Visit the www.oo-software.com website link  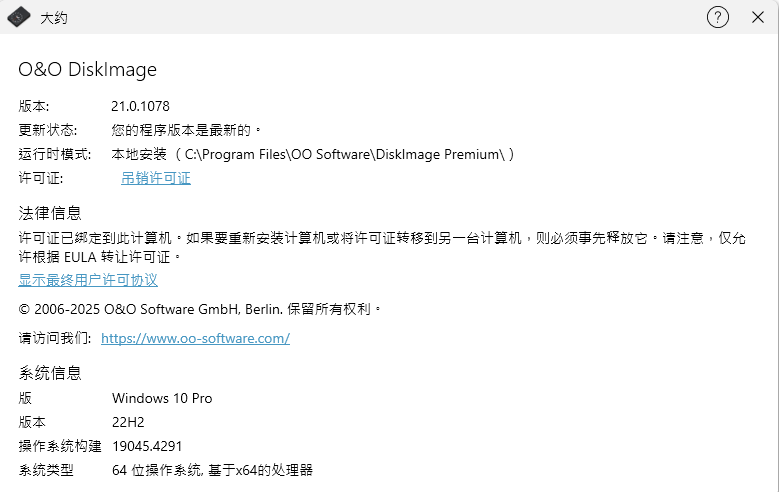pos(195,338)
